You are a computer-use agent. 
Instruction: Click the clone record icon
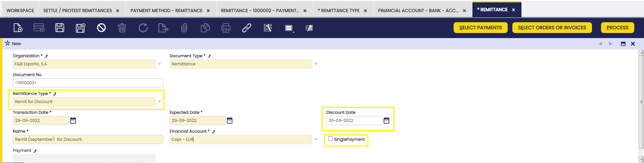[205, 28]
